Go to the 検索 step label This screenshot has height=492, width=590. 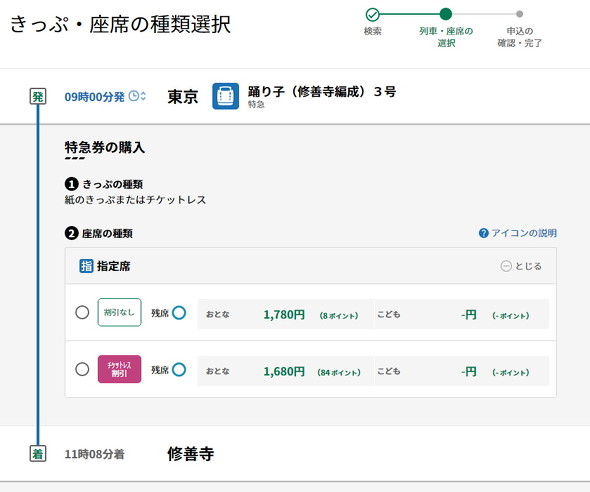[x=373, y=31]
